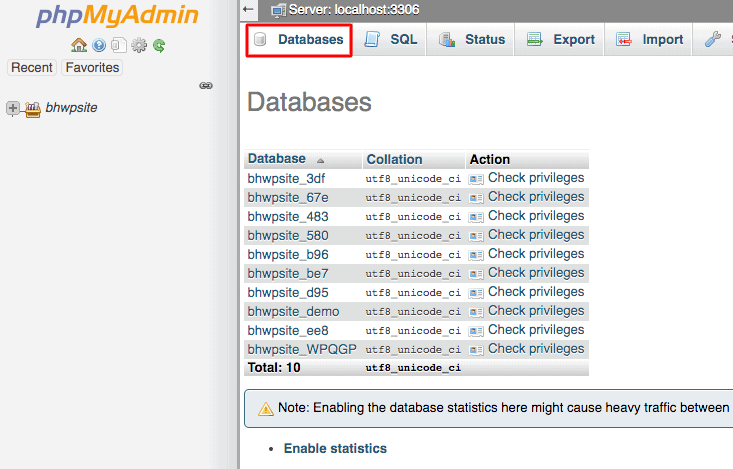Check privileges for bhwpsite_67e
Screen dimensions: 733x469
click(536, 197)
